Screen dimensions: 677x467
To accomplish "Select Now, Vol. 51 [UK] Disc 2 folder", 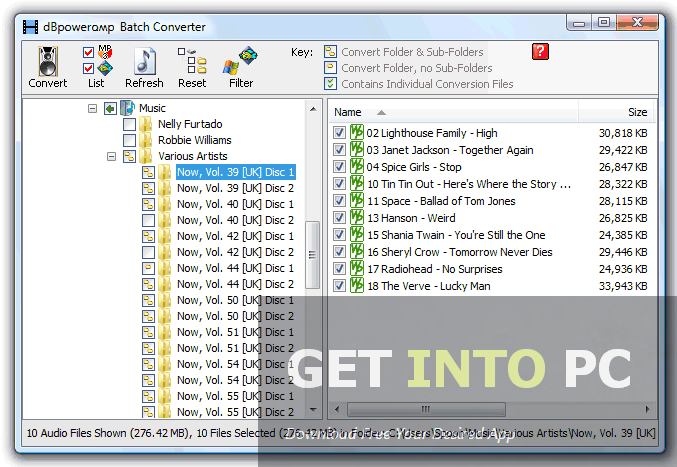I will [235, 348].
